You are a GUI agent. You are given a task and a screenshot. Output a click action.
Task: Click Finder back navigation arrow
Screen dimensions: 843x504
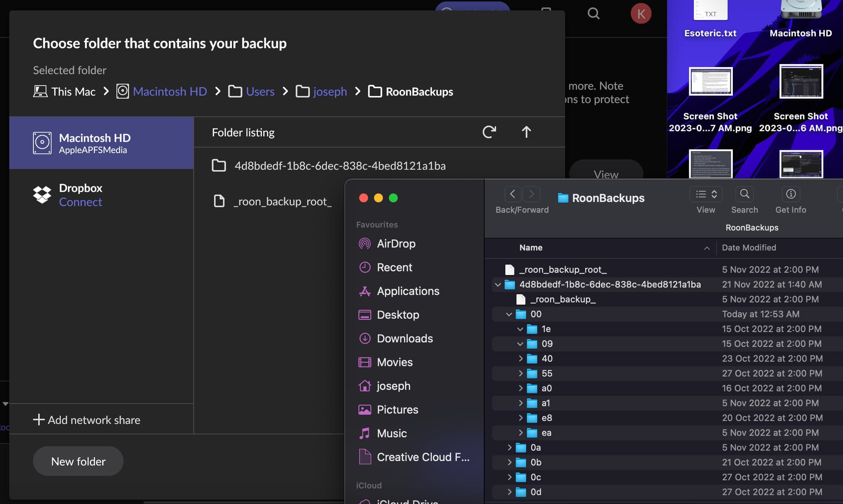click(x=512, y=194)
